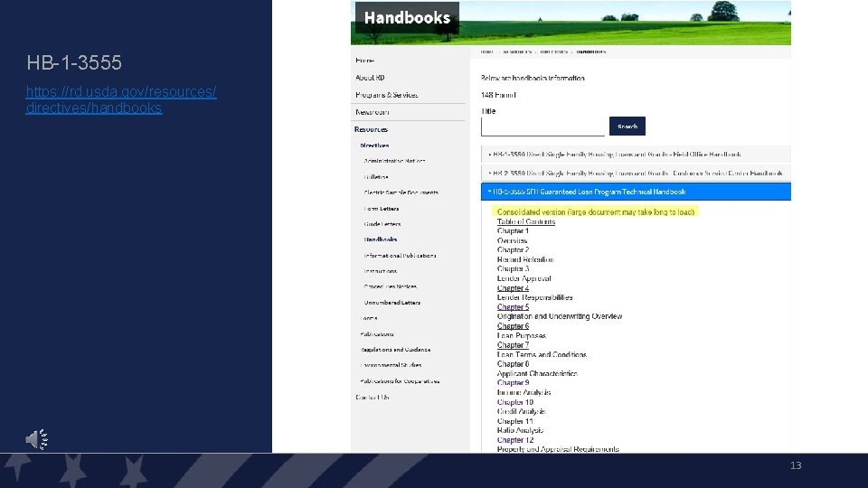Click the HB-1-3555 slide heading

click(74, 62)
